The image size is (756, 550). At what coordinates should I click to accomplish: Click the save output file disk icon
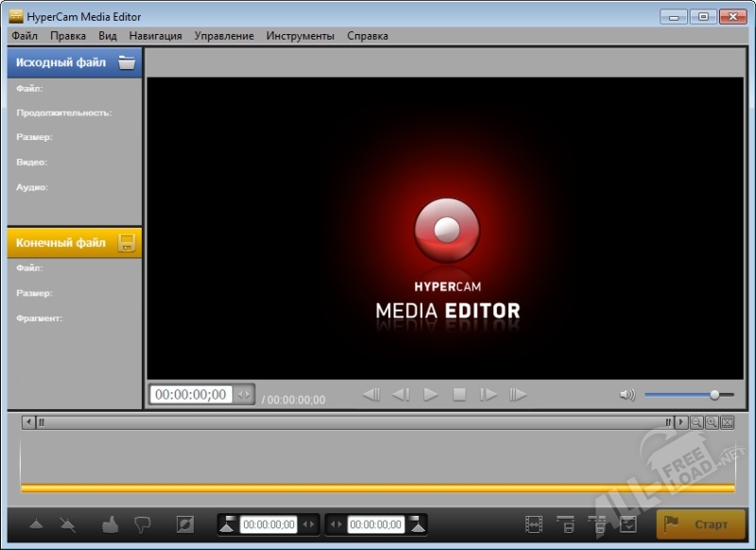pos(127,243)
